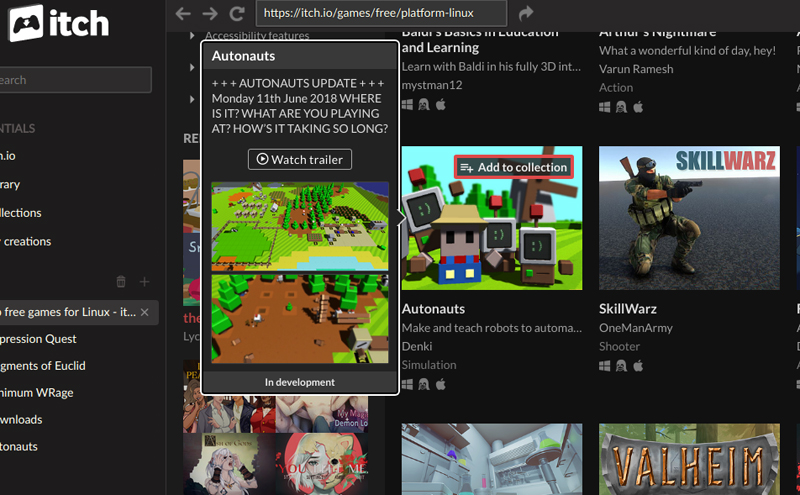Click the itch.io games URL address field
The width and height of the screenshot is (800, 495).
(x=381, y=13)
